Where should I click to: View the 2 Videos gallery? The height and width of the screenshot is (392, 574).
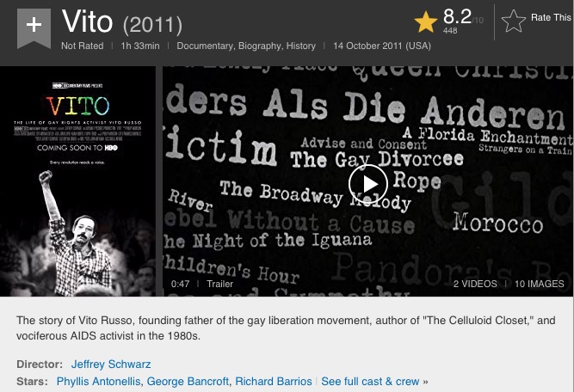pos(475,284)
